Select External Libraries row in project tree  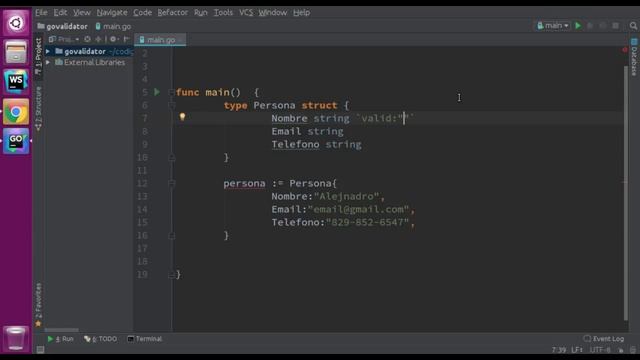(x=89, y=62)
